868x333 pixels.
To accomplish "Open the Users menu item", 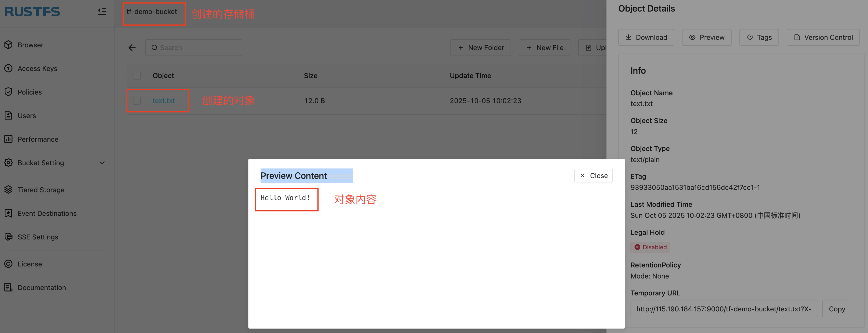I will pos(27,116).
